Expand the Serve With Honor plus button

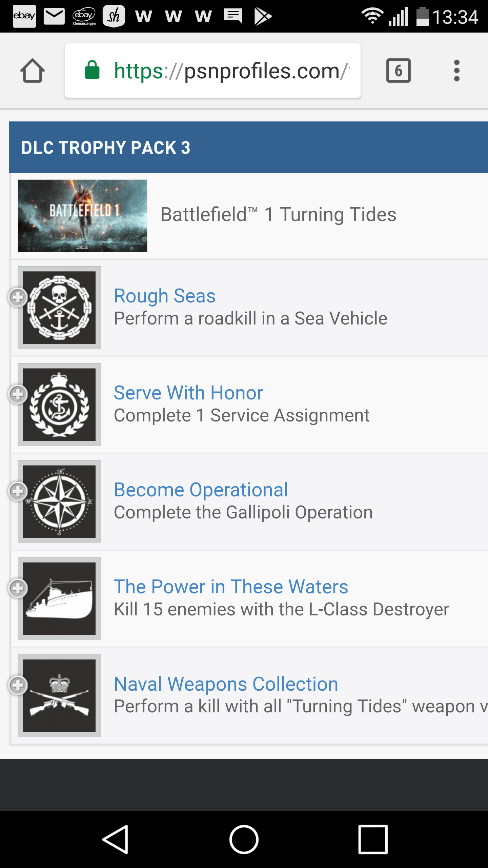click(x=18, y=394)
